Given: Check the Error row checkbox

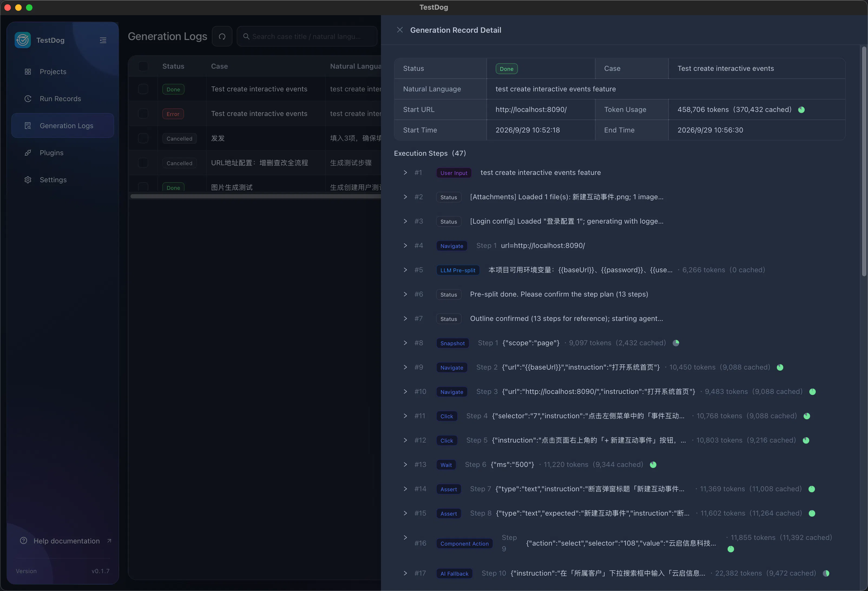Looking at the screenshot, I should (143, 114).
